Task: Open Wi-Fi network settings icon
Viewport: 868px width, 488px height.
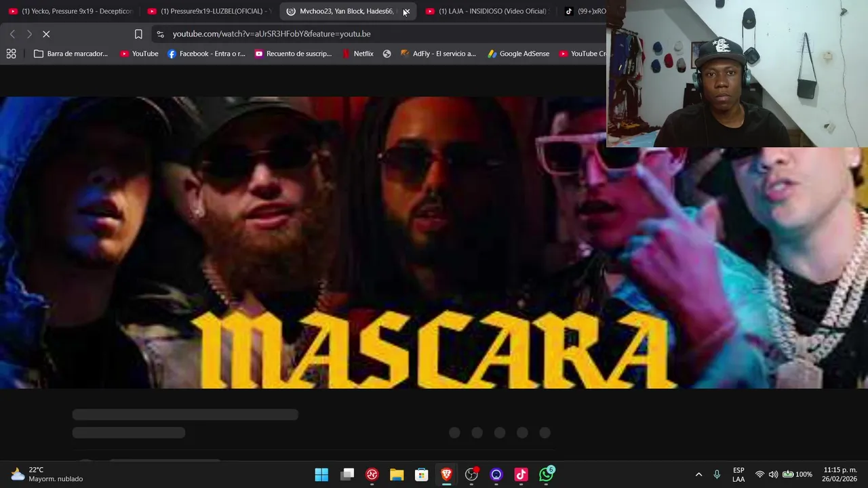Action: point(759,474)
